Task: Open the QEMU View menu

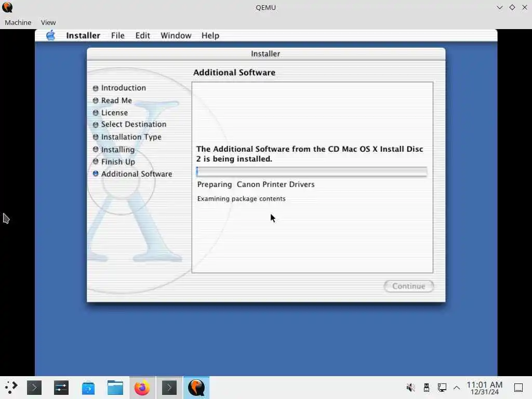Action: point(48,22)
